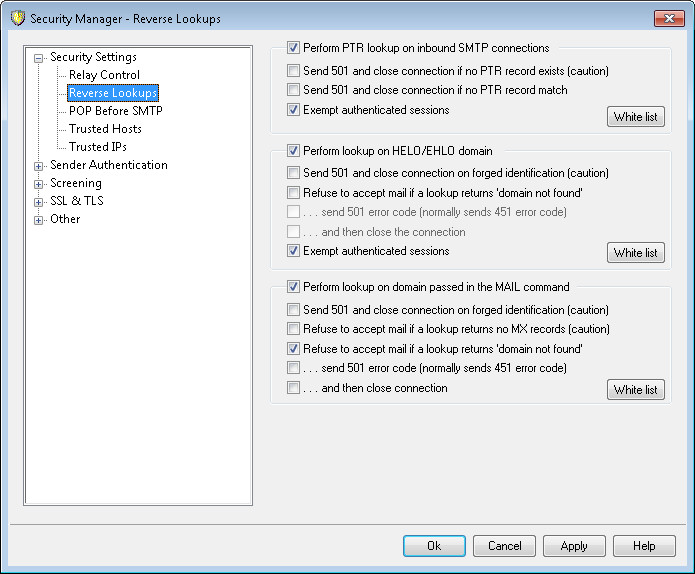Close the Security Manager dialog window
Viewport: 695px width, 574px height.
(x=667, y=18)
